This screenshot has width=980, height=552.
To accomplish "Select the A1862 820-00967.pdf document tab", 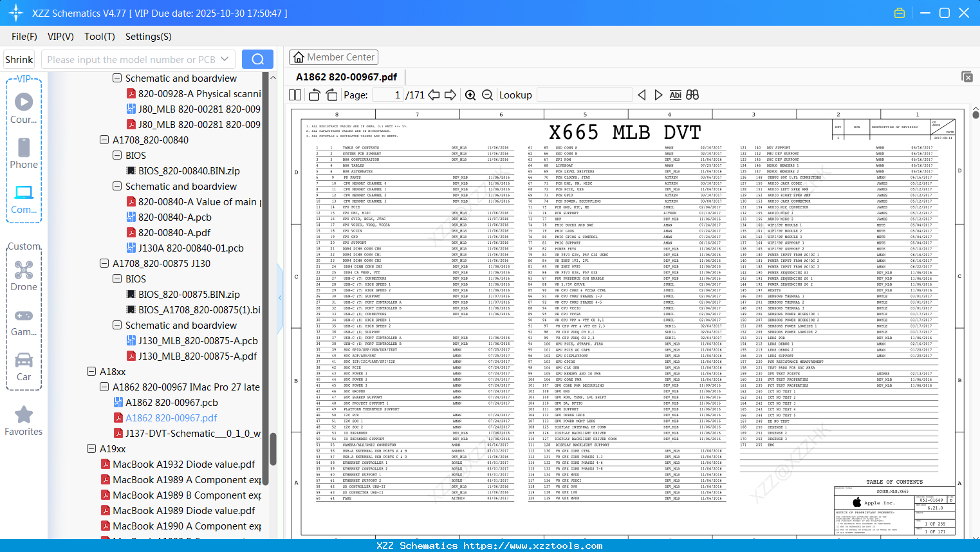I will pos(346,77).
